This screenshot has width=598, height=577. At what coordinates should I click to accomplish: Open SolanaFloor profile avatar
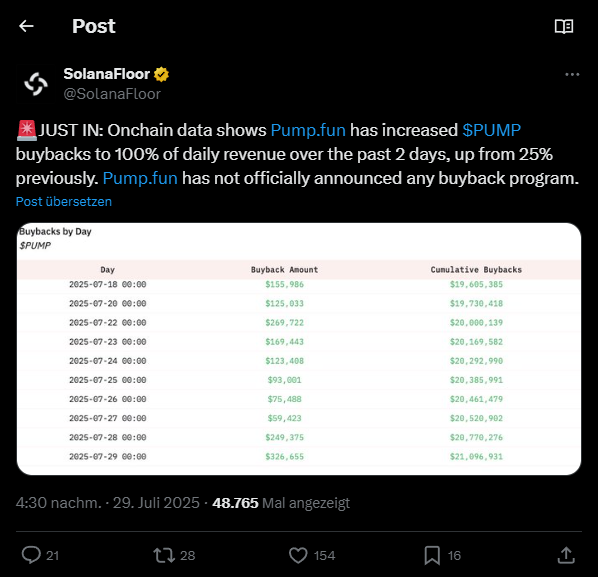tap(36, 84)
